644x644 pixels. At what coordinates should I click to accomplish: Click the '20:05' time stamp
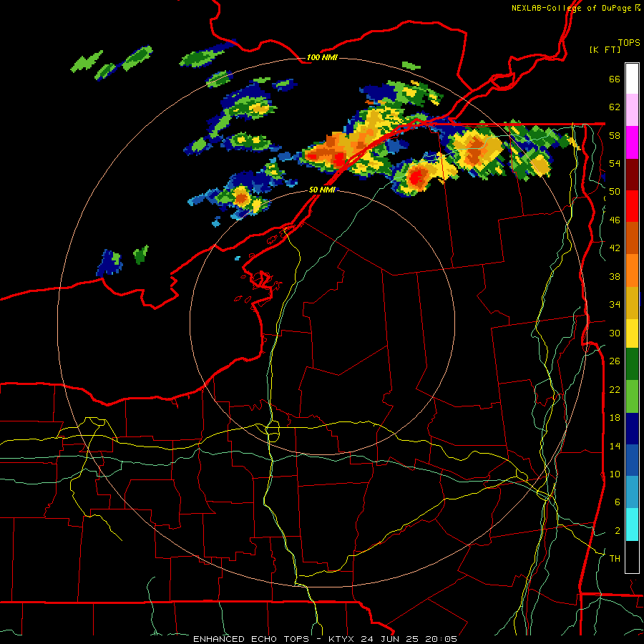tap(440, 639)
